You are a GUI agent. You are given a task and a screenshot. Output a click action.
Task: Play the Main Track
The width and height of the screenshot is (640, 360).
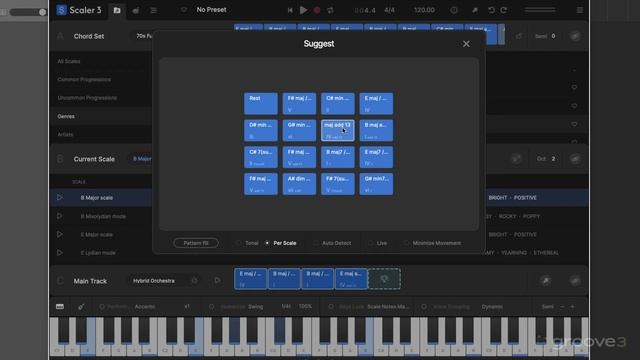pyautogui.click(x=217, y=280)
